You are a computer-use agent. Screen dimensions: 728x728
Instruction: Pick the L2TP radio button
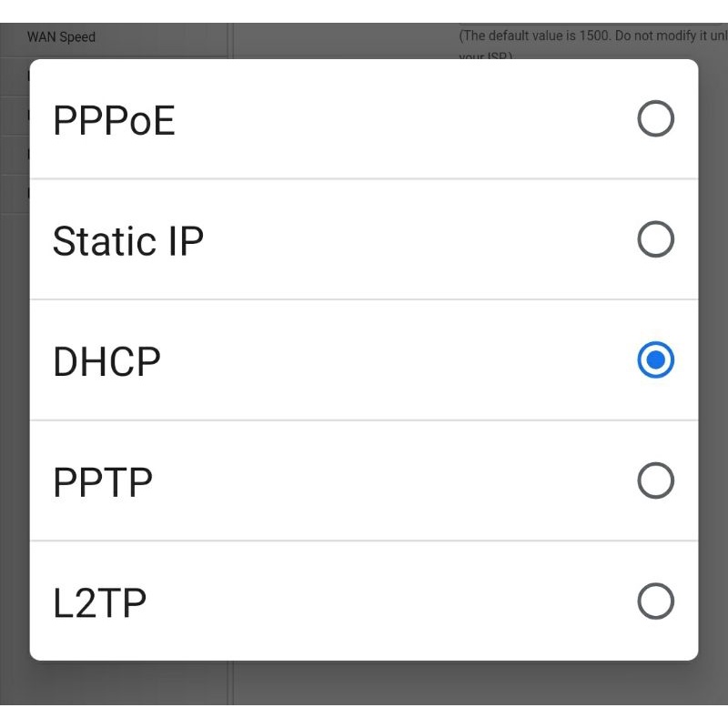(x=655, y=602)
